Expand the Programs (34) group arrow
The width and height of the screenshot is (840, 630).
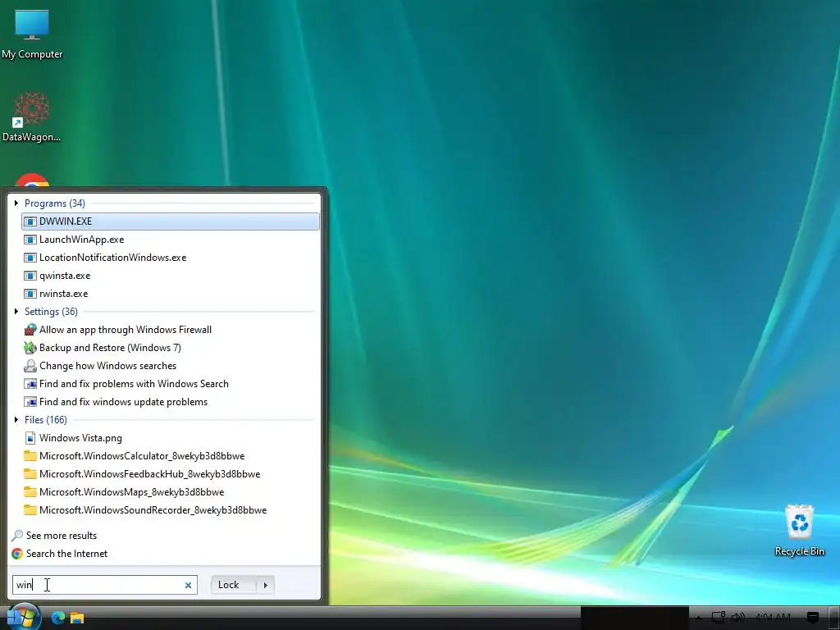click(16, 203)
